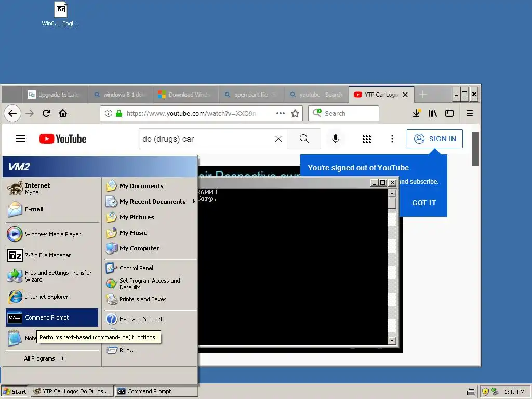The width and height of the screenshot is (532, 399).
Task: Switch to the Download Windows tab
Action: pyautogui.click(x=185, y=95)
